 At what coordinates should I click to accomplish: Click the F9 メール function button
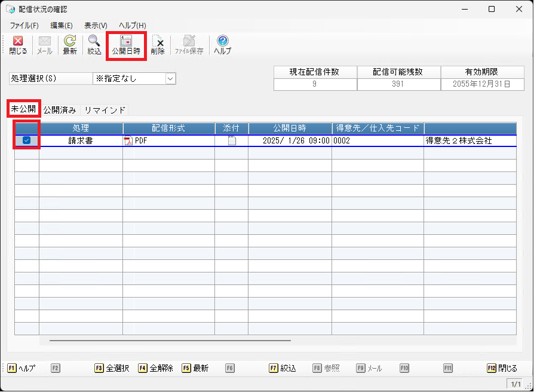click(369, 368)
